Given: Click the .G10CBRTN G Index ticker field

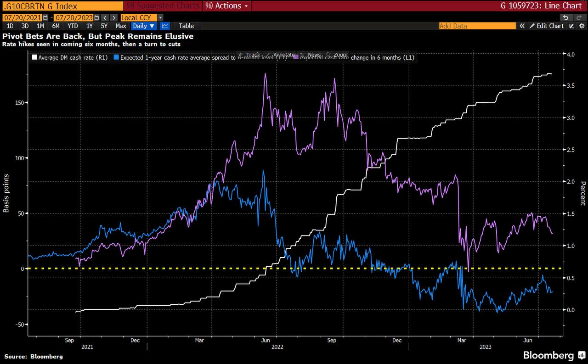Looking at the screenshot, I should click(x=62, y=6).
